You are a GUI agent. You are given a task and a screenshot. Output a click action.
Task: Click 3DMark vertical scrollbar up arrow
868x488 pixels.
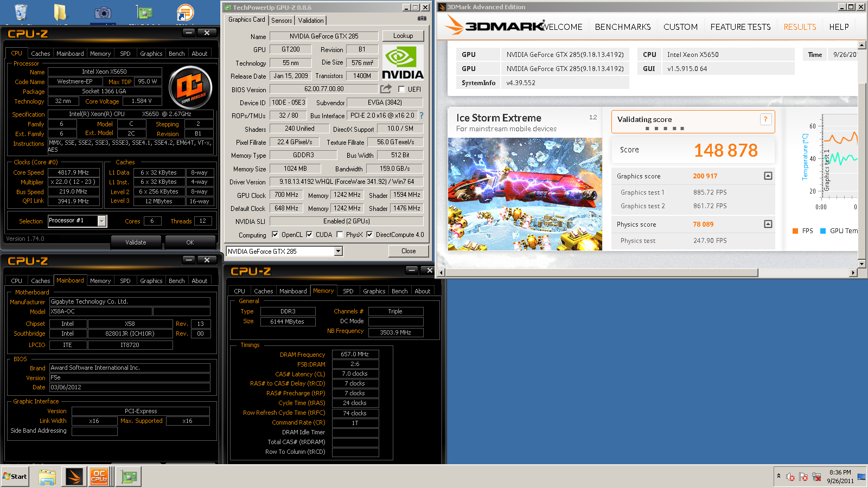[861, 44]
